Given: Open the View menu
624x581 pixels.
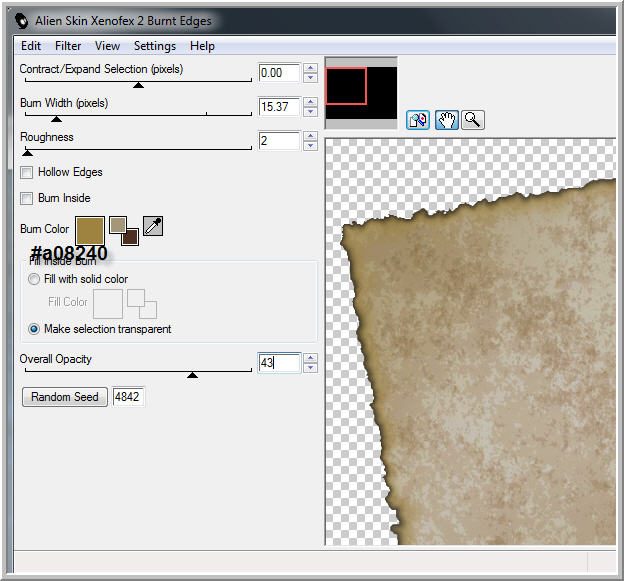Looking at the screenshot, I should point(107,46).
